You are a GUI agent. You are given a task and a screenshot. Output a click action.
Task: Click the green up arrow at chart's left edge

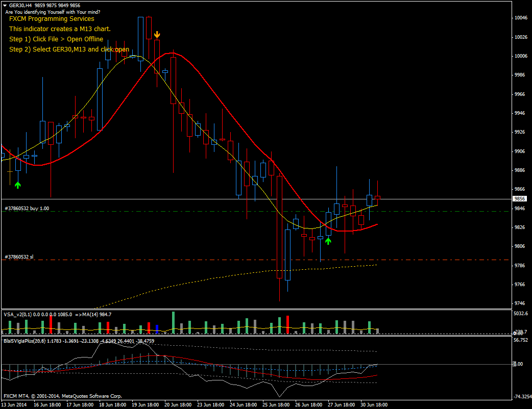click(x=18, y=185)
